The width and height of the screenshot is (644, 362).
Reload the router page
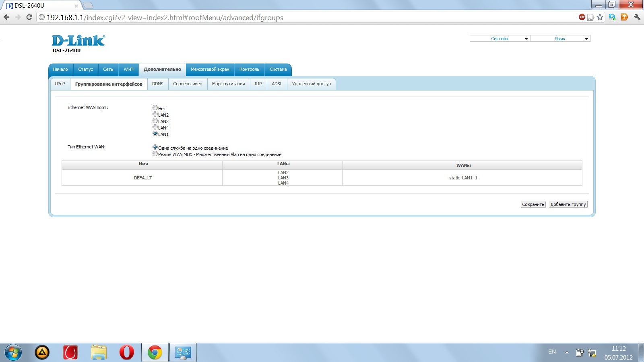[29, 17]
